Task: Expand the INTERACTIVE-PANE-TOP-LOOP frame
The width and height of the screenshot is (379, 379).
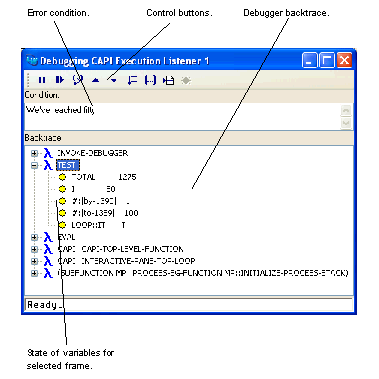Action: click(34, 261)
